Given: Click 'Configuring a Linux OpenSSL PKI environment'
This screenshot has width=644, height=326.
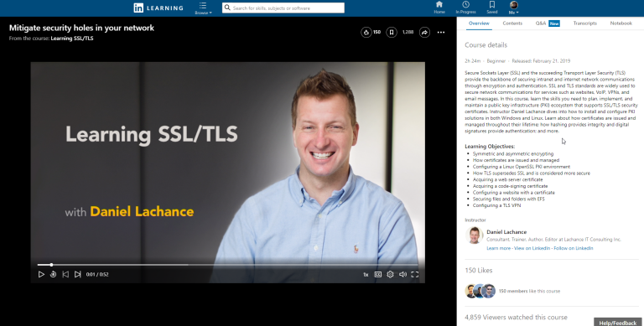Looking at the screenshot, I should [522, 167].
